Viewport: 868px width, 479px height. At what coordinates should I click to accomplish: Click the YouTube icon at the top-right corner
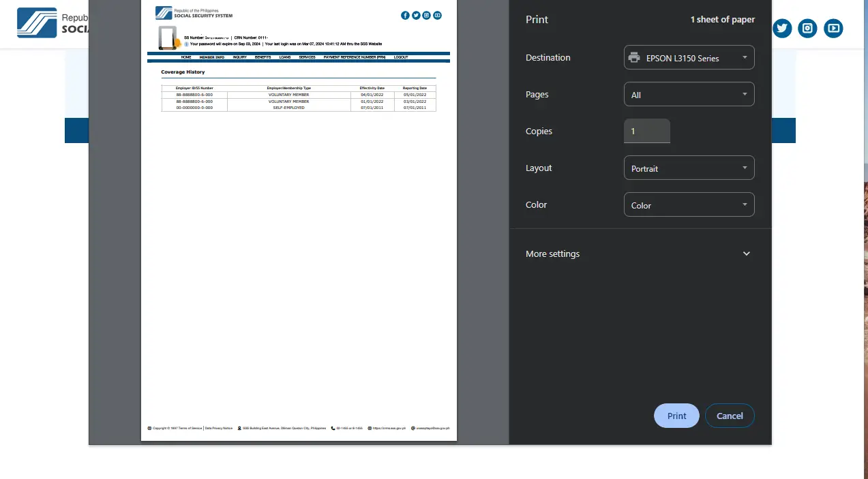[x=833, y=28]
